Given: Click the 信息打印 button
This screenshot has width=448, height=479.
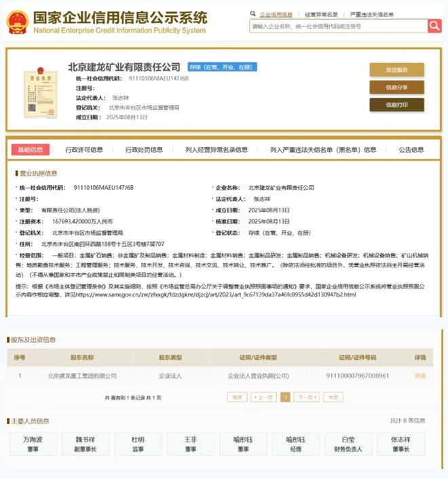Looking at the screenshot, I should pyautogui.click(x=396, y=105).
